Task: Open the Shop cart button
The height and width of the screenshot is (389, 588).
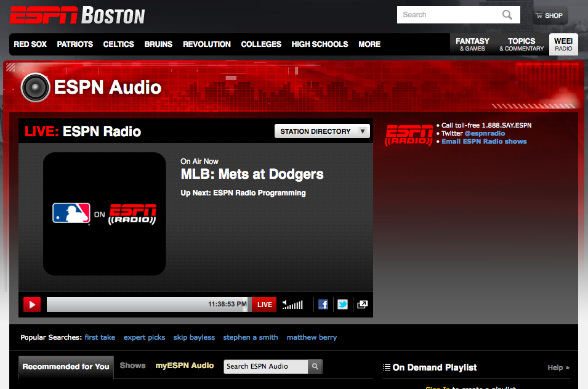Action: (x=549, y=15)
